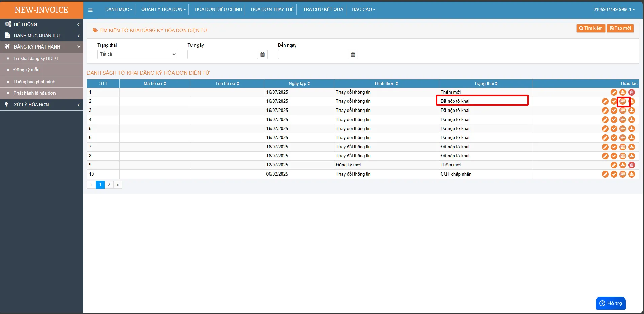Select Tờ khai đăng ký HDDT sidebar item
Screen dimensions: 644x314
click(x=42, y=59)
